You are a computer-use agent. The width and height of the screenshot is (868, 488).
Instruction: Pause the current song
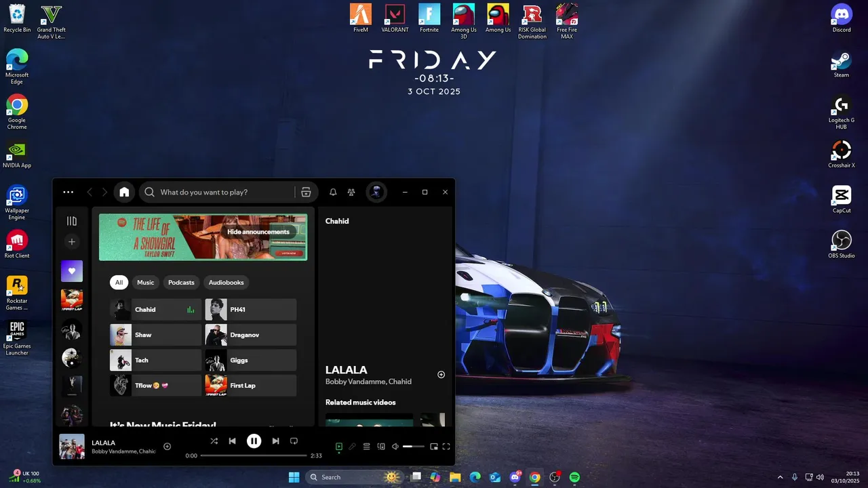(254, 441)
